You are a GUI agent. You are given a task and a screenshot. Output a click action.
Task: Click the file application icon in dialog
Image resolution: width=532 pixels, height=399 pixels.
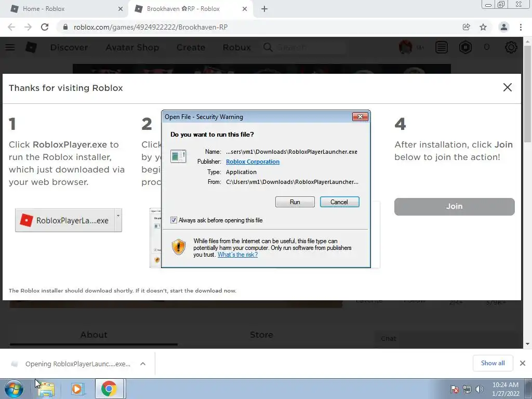[178, 156]
